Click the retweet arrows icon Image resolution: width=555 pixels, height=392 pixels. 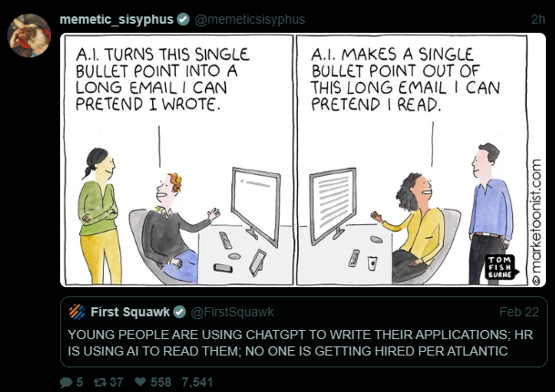point(99,383)
